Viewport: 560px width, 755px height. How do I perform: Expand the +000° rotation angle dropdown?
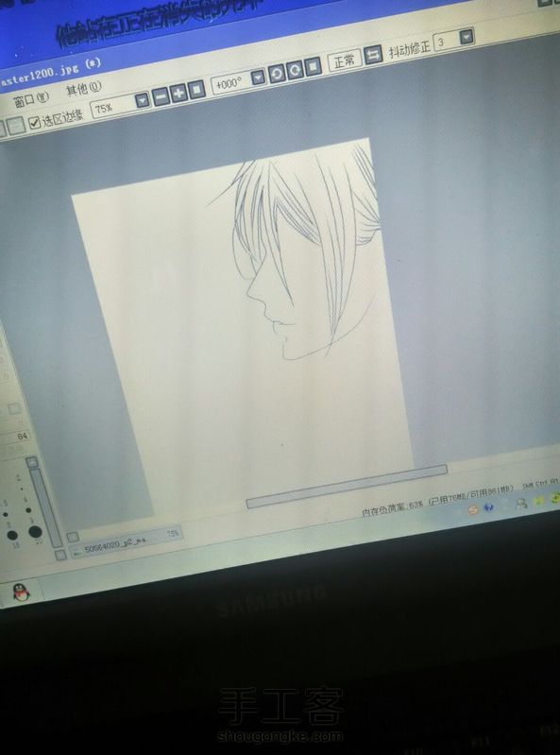click(259, 77)
